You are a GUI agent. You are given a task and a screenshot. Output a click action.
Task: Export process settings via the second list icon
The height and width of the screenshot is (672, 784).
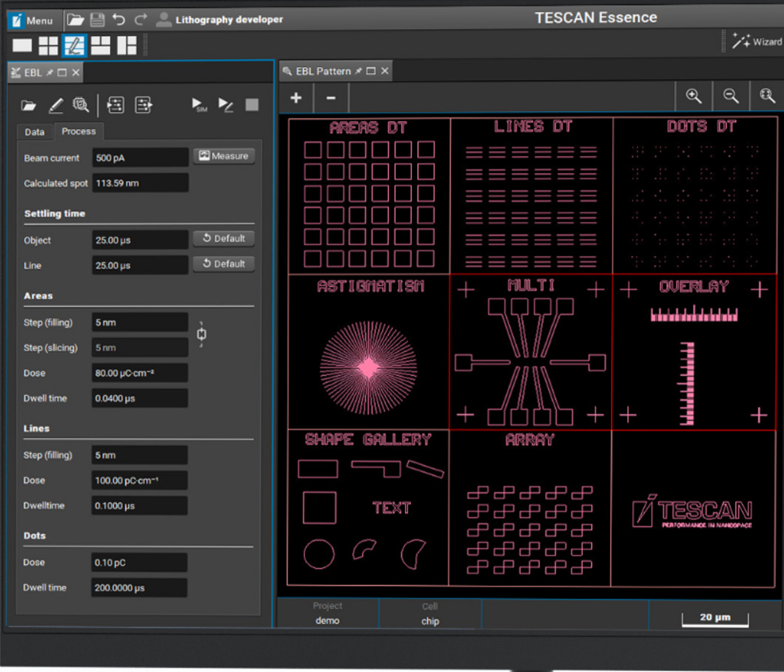point(143,105)
